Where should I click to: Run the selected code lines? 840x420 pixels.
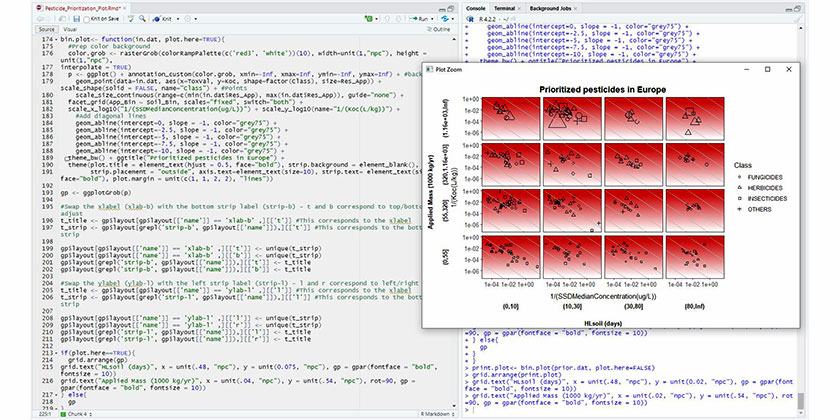[x=418, y=19]
